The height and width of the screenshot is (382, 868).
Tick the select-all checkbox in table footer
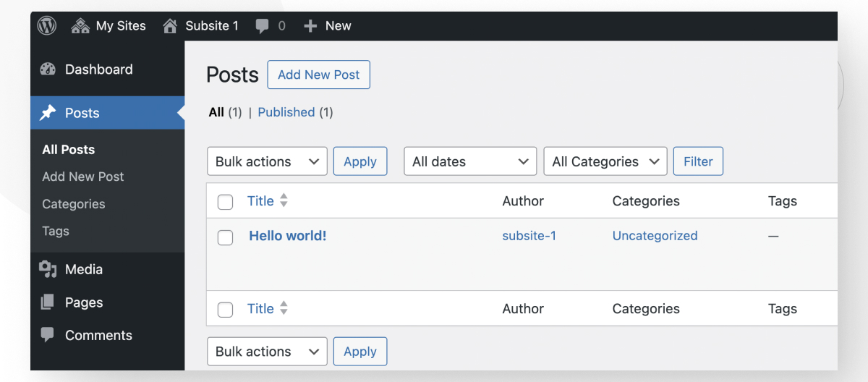click(226, 310)
